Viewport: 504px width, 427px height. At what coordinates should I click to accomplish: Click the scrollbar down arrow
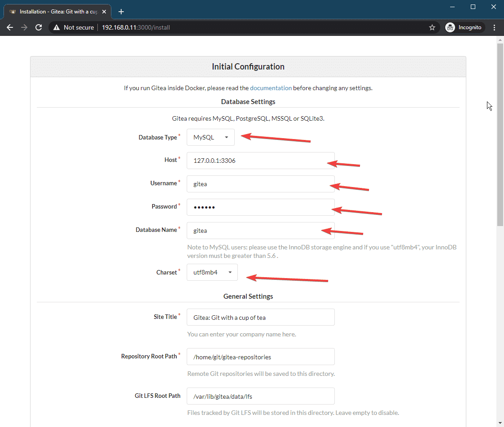pos(500,423)
